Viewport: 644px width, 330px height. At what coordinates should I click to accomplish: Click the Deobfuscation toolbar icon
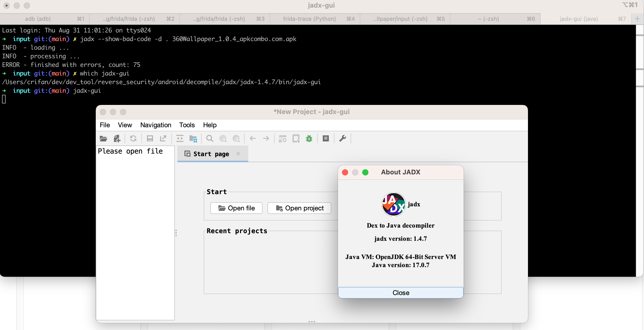tap(282, 139)
